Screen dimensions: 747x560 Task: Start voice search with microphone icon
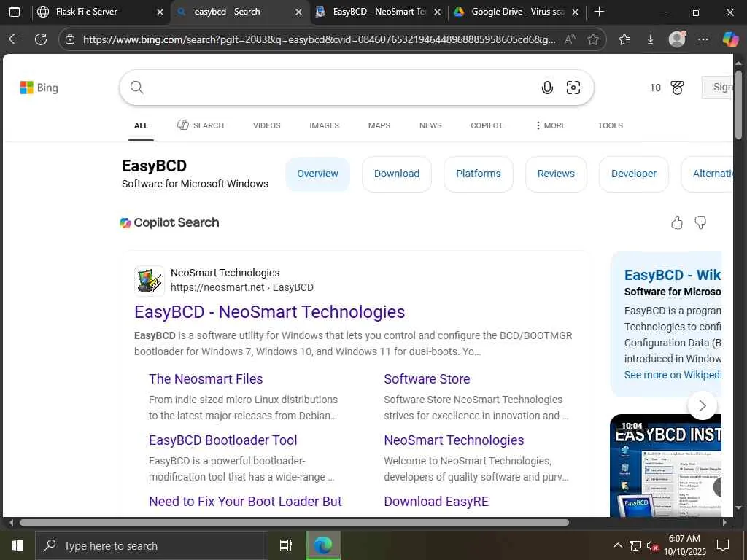point(547,87)
